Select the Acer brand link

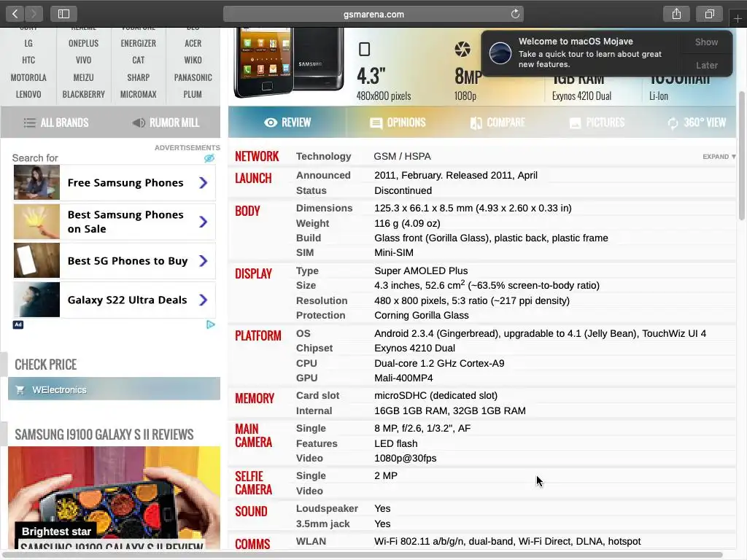pyautogui.click(x=193, y=43)
